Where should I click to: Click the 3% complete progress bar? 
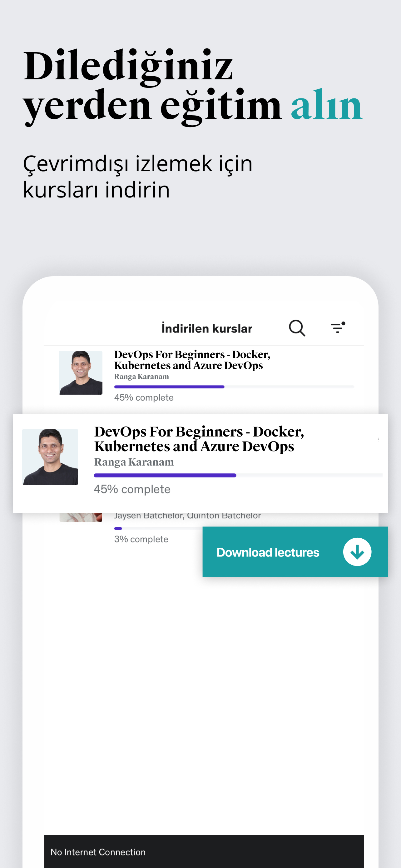pos(158,528)
